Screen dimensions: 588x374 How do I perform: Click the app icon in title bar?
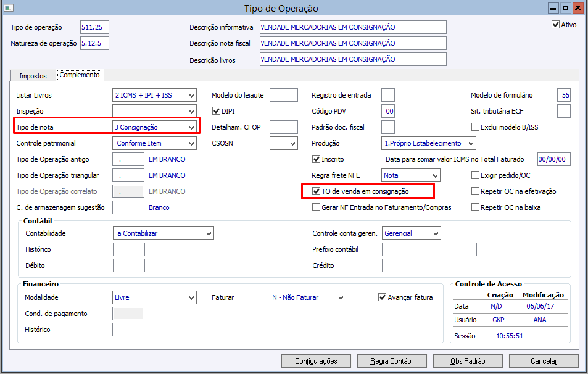9,8
